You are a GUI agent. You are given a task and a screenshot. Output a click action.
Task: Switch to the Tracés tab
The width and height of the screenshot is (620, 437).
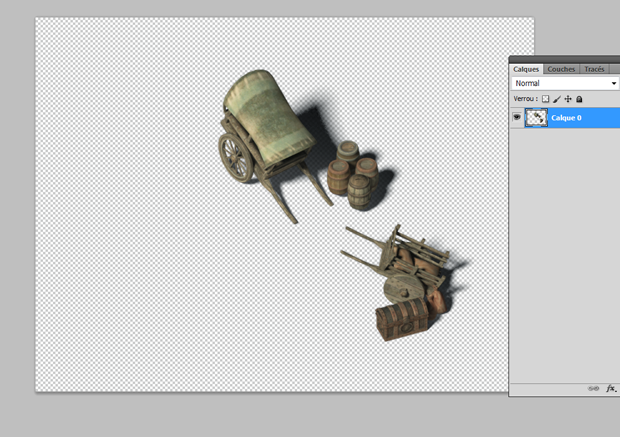coord(594,69)
